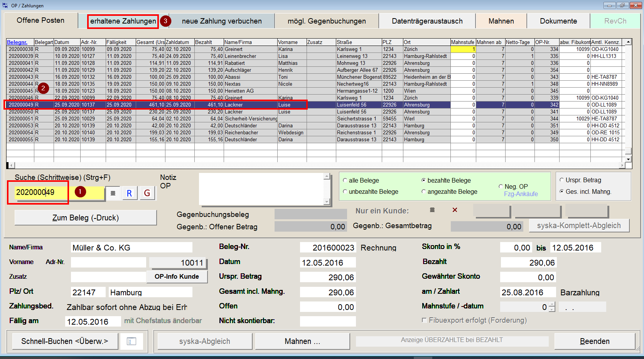
Task: Click the Skonto in % field
Action: point(516,247)
